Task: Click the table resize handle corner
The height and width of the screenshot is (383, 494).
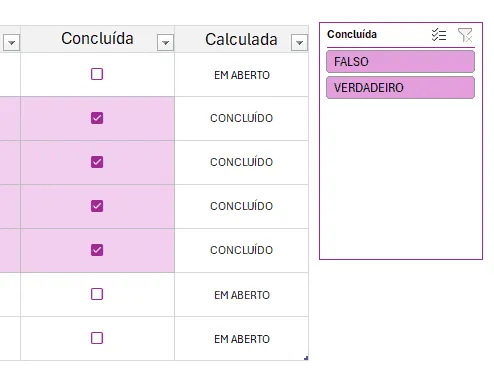Action: (306, 358)
